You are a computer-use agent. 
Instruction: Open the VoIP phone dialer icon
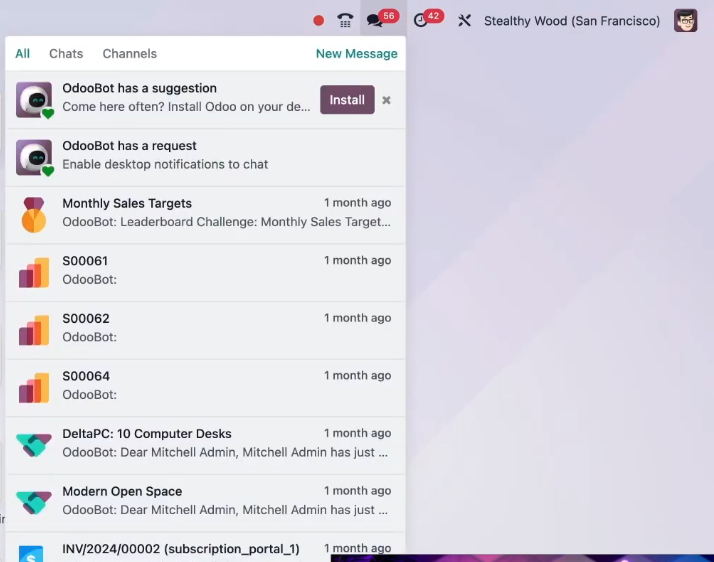pos(345,20)
